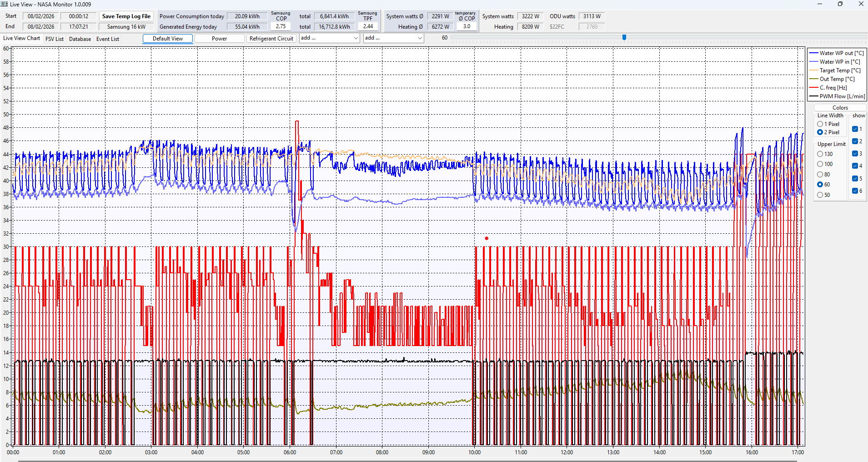Show the Refrigerant Circuit view

[x=271, y=39]
